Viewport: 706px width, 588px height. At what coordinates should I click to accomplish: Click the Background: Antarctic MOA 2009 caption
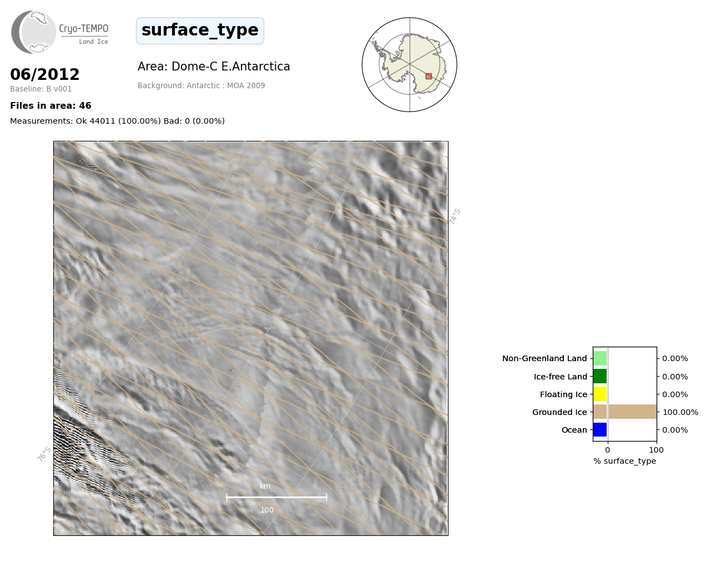coord(201,85)
